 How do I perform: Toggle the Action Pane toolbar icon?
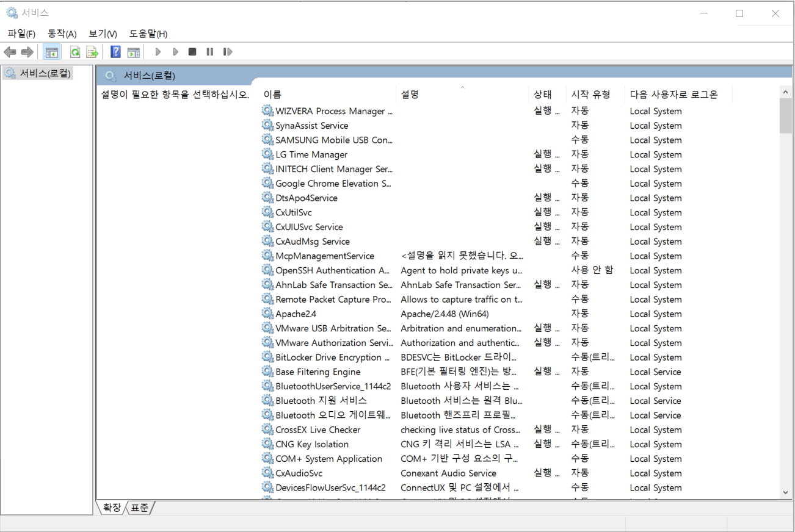(133, 52)
